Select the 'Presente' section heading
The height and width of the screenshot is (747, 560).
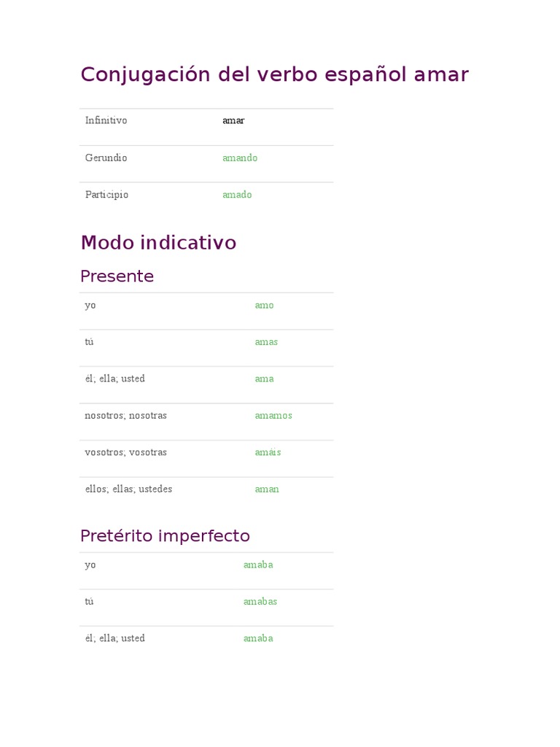117,276
